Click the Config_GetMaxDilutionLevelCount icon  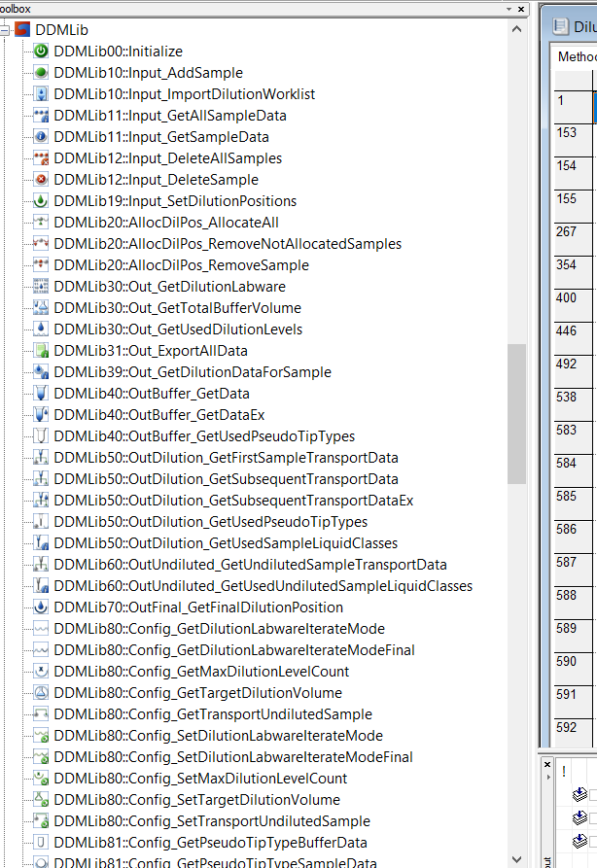pos(41,672)
